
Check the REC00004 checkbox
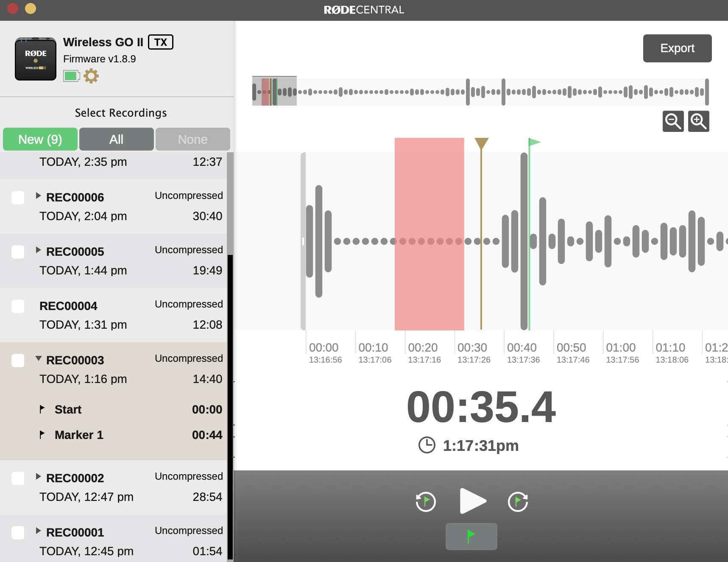pos(18,306)
